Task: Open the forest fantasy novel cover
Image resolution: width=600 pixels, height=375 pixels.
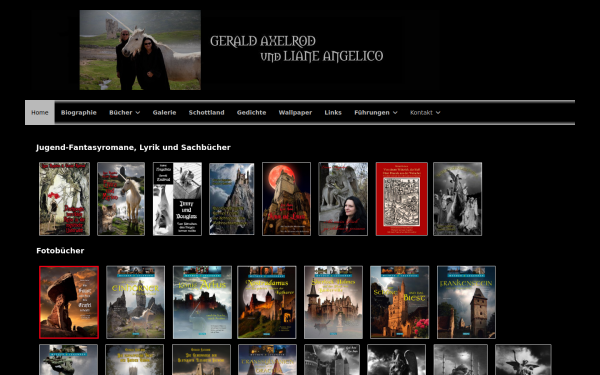Action: tap(64, 199)
